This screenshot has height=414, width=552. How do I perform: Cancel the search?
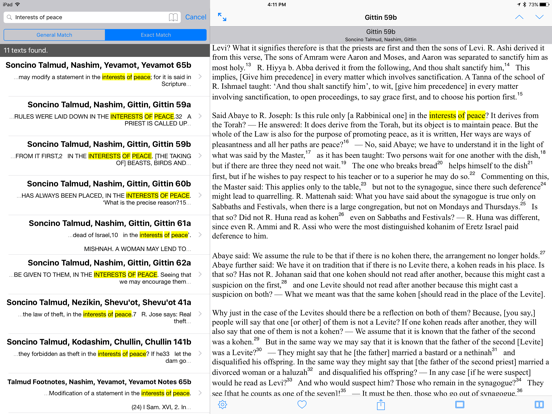point(195,17)
